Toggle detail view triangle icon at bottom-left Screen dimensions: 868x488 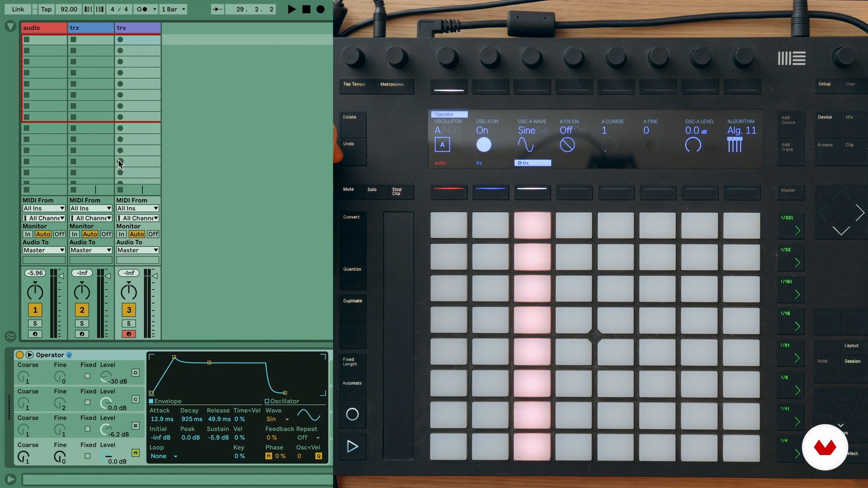[x=10, y=479]
